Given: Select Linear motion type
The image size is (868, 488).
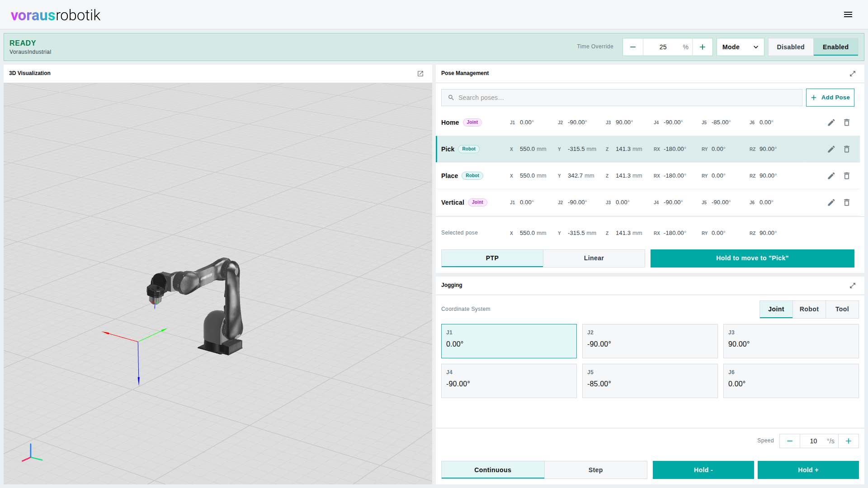Looking at the screenshot, I should [594, 258].
